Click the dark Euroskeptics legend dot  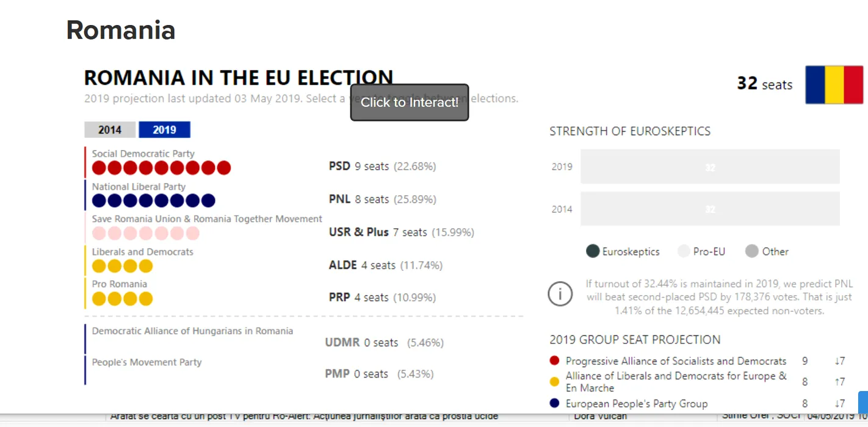tap(593, 251)
